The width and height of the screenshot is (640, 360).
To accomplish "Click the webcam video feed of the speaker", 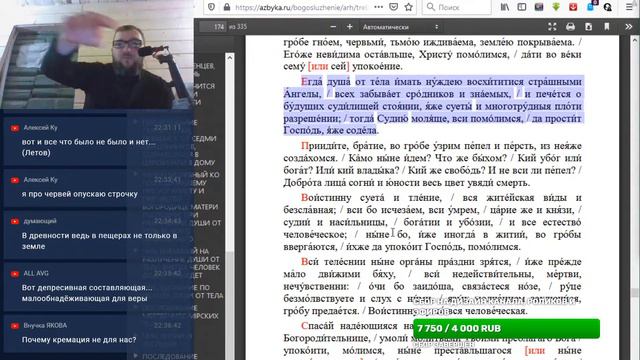I will click(x=97, y=55).
